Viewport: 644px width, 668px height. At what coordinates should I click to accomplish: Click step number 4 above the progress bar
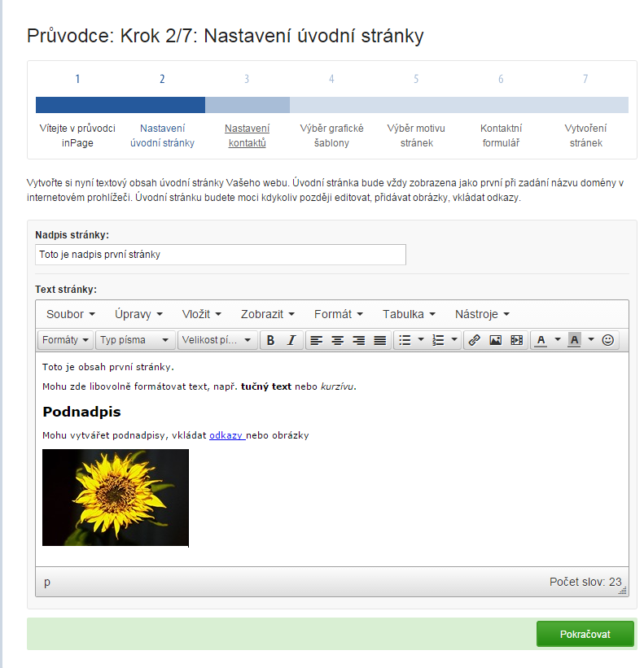(x=331, y=79)
